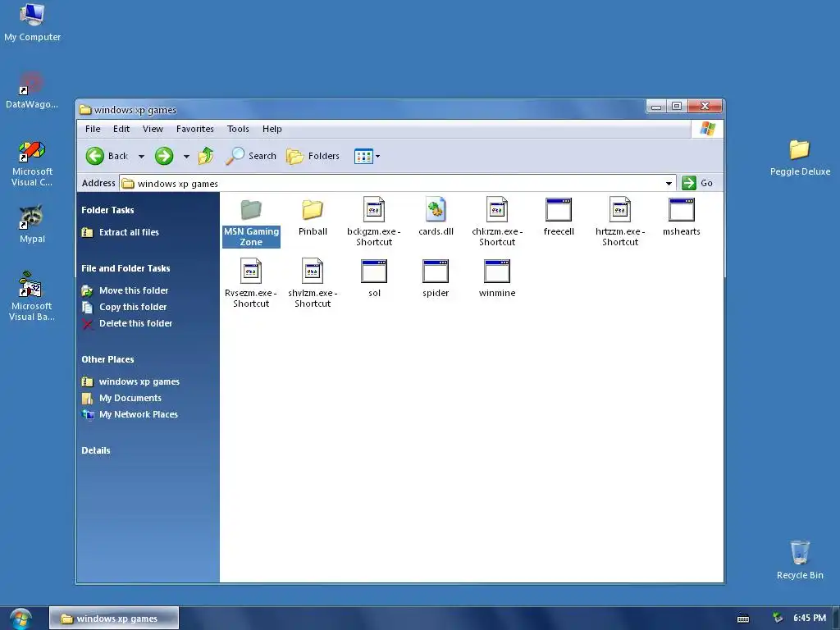Select chkrzm.exe shortcut file

[x=497, y=221]
